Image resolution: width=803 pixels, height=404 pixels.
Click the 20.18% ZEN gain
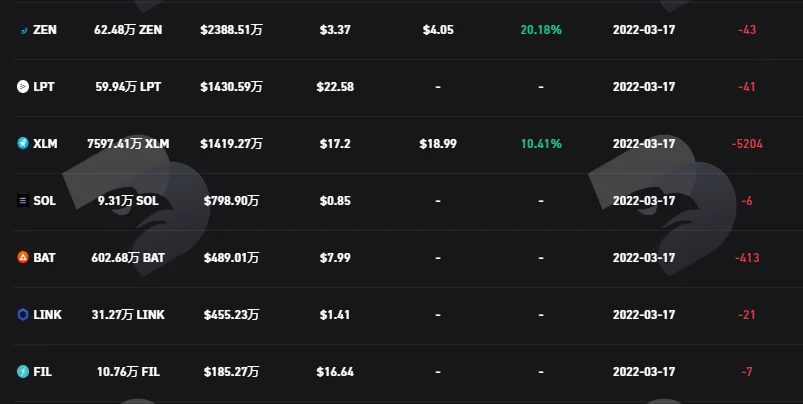coord(541,30)
